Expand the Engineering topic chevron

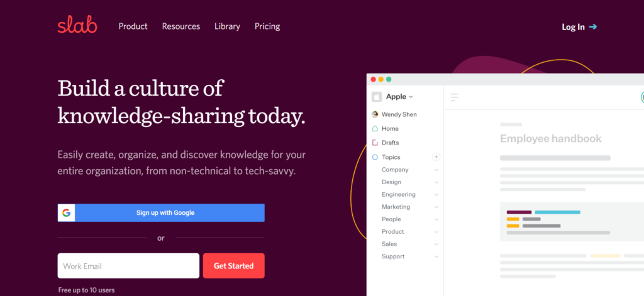pyautogui.click(x=436, y=195)
